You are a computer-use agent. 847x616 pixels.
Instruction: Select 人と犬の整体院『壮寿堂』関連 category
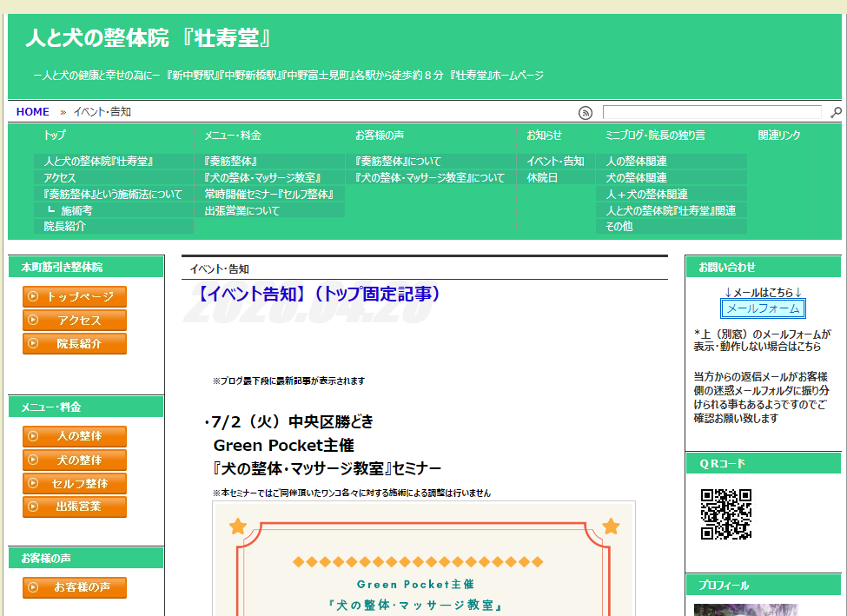click(x=671, y=210)
